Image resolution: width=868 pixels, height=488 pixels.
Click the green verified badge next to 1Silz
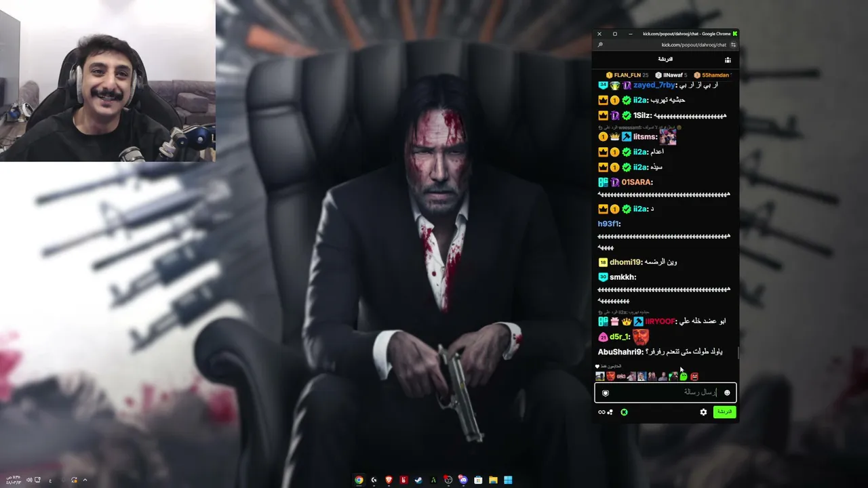tap(627, 116)
